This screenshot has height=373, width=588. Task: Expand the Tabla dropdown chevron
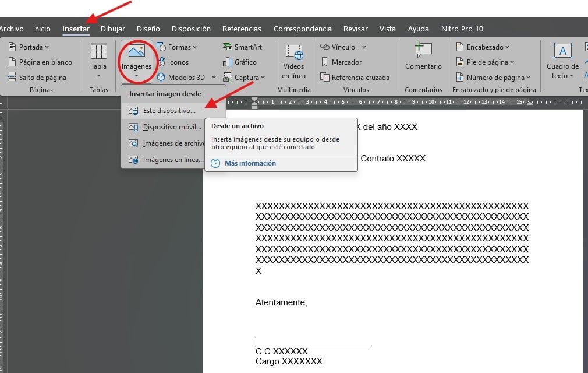(98, 76)
